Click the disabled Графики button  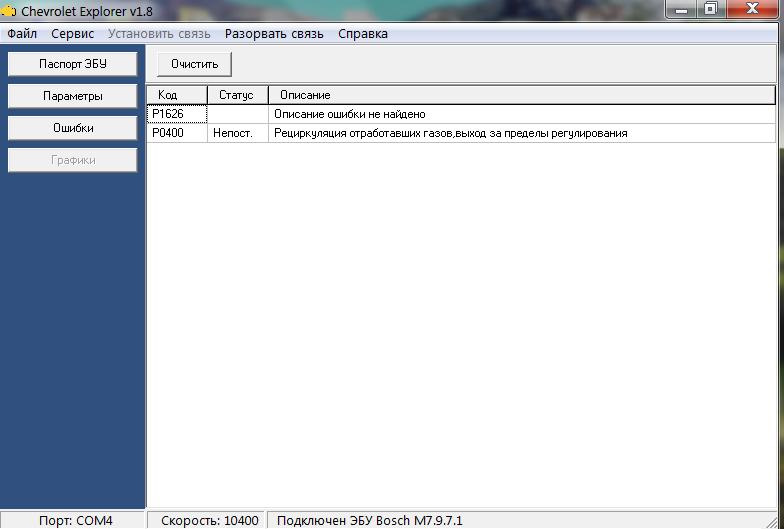72,160
